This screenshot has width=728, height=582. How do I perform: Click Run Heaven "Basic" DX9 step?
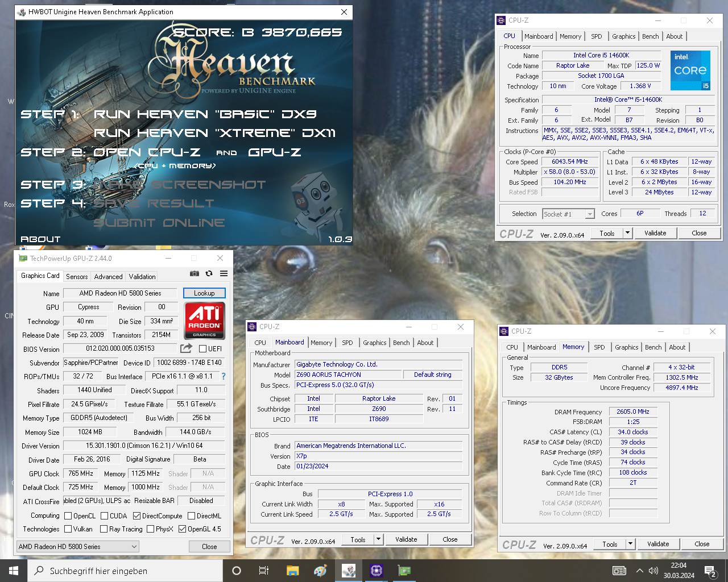[x=205, y=114]
